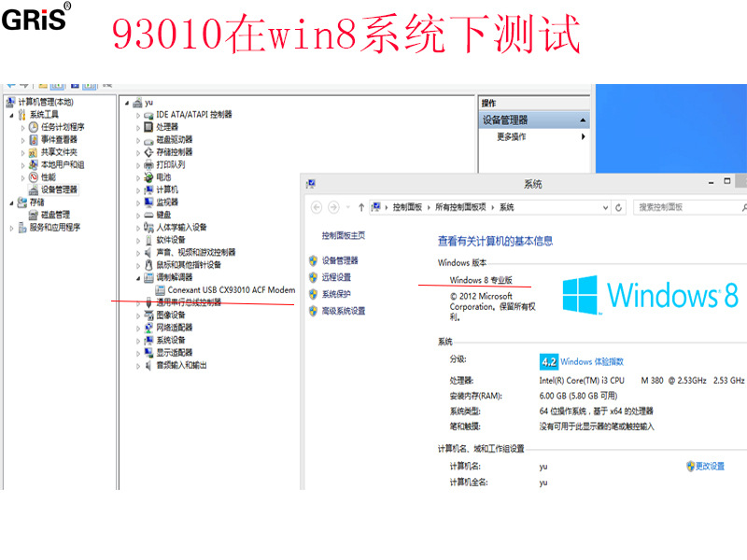Click the Shared Folders (共享文件夹) icon

tap(34, 152)
